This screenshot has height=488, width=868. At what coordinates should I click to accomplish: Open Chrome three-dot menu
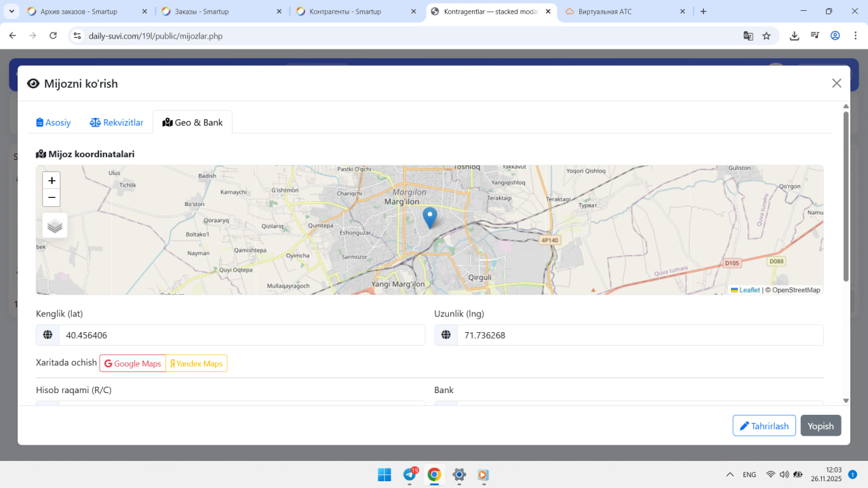854,36
